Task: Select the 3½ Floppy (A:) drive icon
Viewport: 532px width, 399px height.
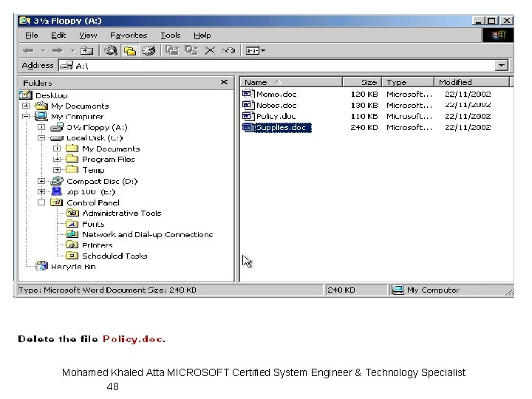Action: click(x=57, y=127)
